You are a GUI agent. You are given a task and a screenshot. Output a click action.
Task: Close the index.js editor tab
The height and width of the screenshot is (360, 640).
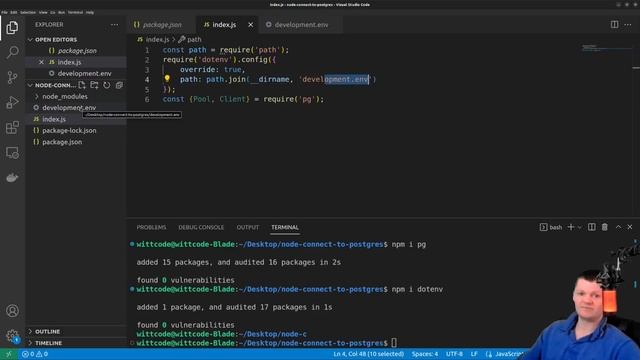(x=250, y=24)
